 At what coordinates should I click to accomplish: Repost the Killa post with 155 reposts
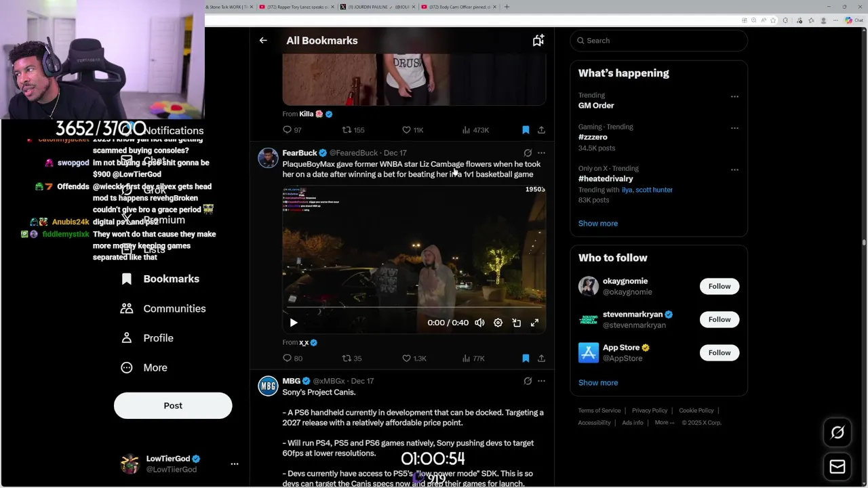pos(353,129)
